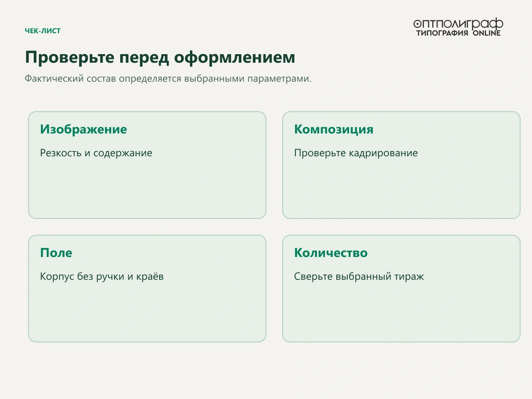Click the heading Проверьте перед оформлением
The image size is (532, 399).
(x=160, y=57)
